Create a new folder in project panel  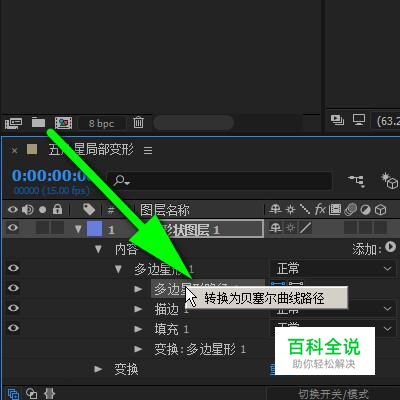[x=38, y=123]
